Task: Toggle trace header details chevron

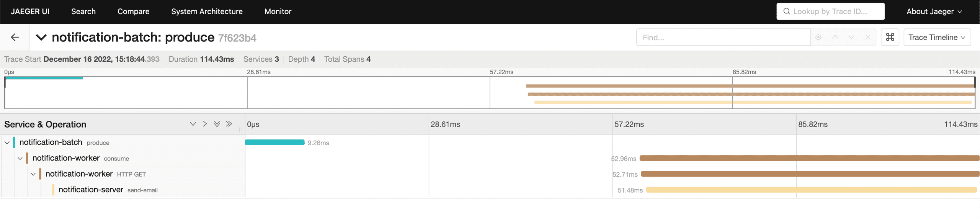Action: click(x=41, y=37)
